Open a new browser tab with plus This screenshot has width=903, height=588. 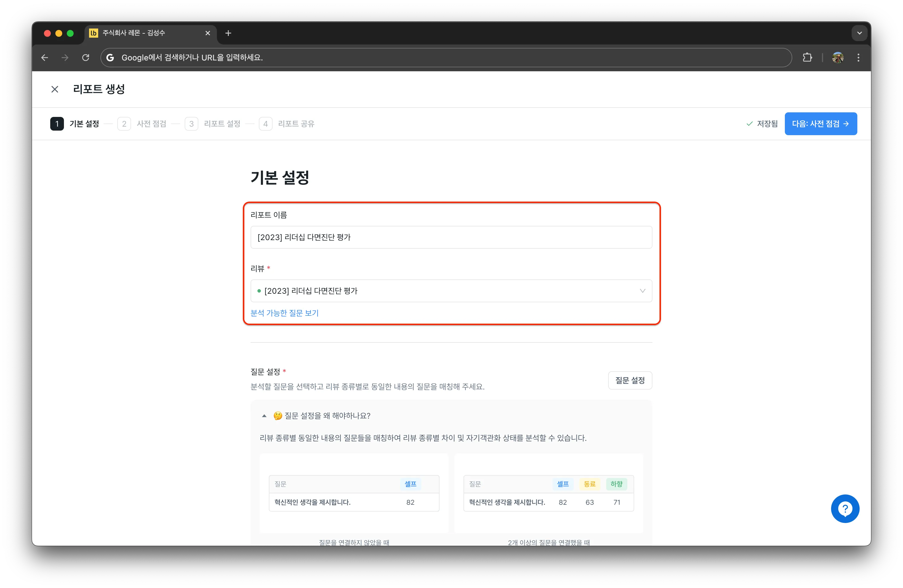[x=228, y=33]
